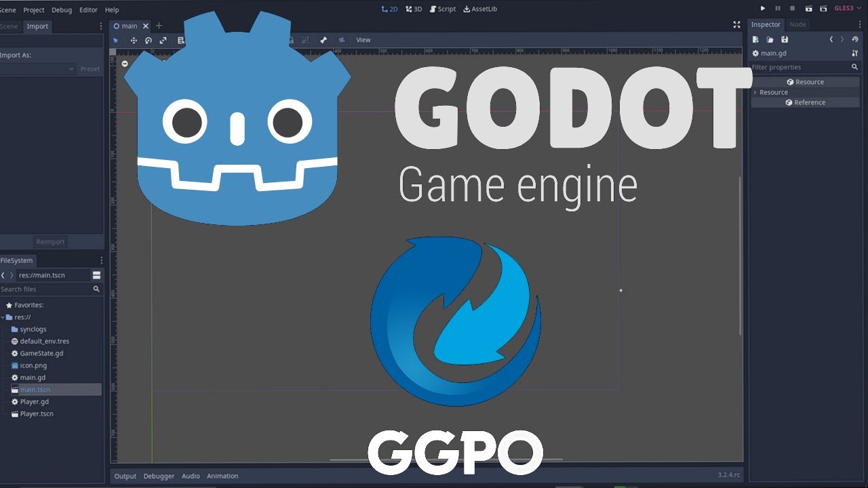Screen dimensions: 868x488
Task: Toggle distraction-free mode
Action: tap(736, 24)
